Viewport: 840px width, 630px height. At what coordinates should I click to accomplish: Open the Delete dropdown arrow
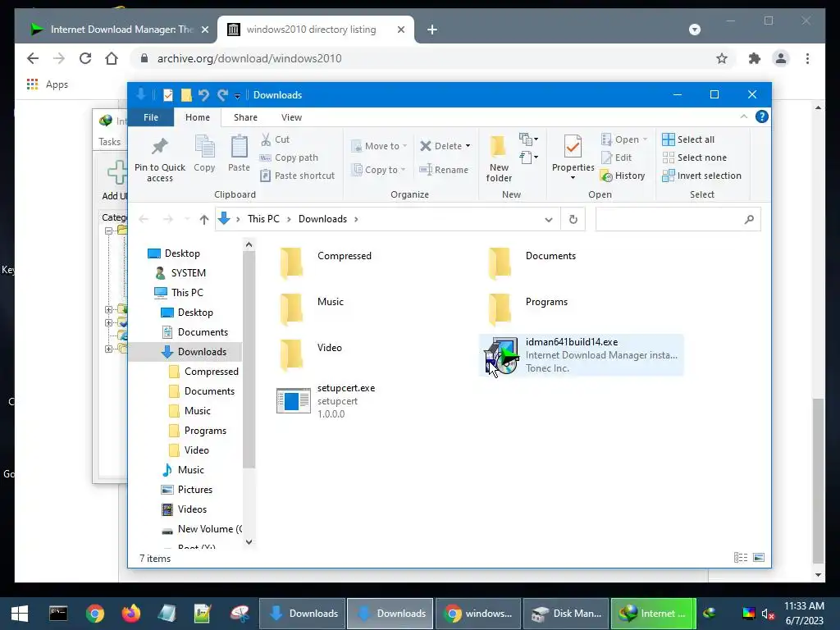(468, 146)
